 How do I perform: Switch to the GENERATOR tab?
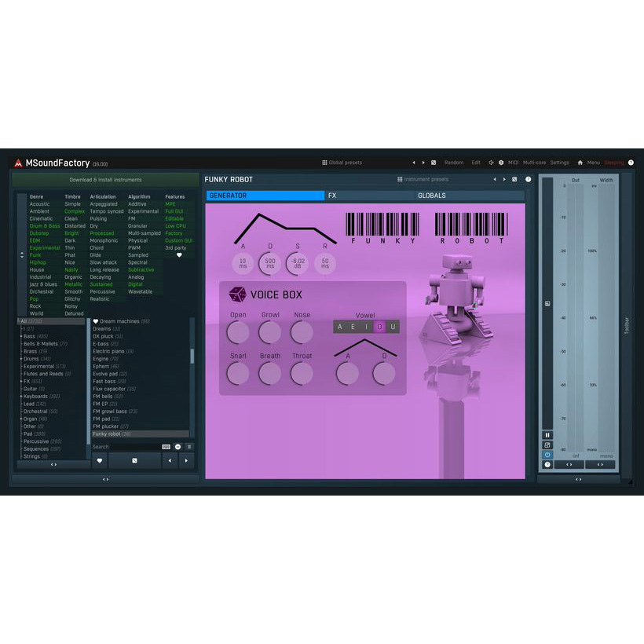[x=265, y=196]
